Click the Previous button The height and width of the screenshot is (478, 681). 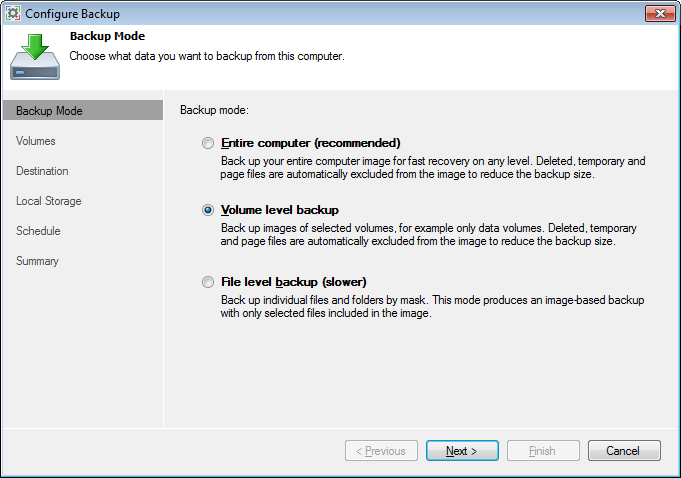[381, 451]
